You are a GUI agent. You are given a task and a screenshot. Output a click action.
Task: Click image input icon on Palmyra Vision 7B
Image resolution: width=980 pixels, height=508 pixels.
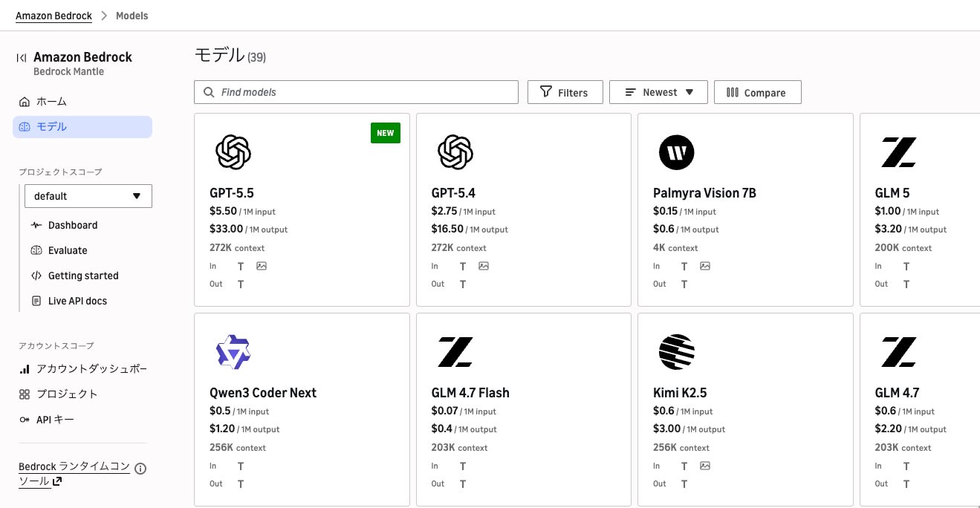tap(705, 266)
